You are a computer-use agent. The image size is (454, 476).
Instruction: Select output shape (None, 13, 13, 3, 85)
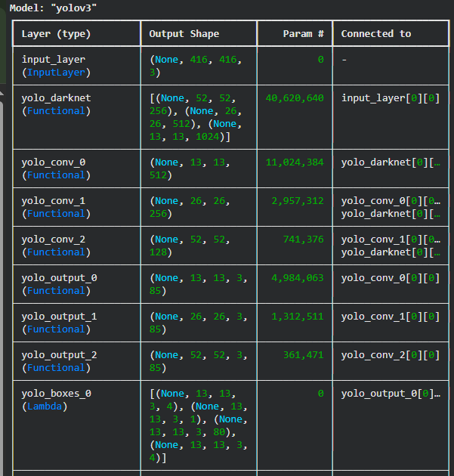click(199, 284)
